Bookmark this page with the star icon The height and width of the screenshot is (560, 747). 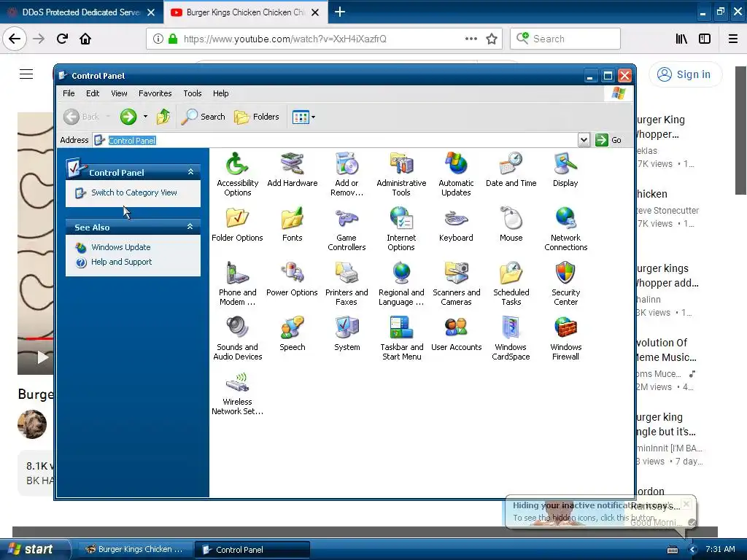pos(492,39)
